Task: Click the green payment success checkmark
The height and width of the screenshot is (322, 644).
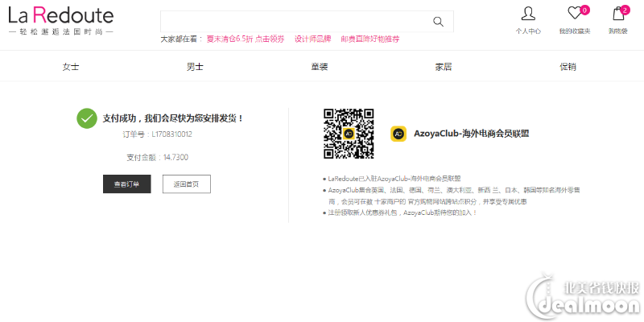Action: (87, 118)
